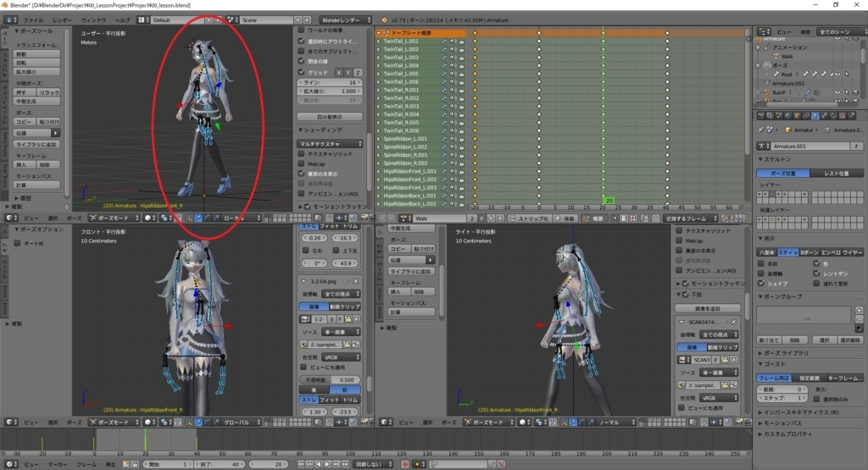Screen dimensions: 868x470
Task: Select the Walk action in outliner
Action: point(786,56)
